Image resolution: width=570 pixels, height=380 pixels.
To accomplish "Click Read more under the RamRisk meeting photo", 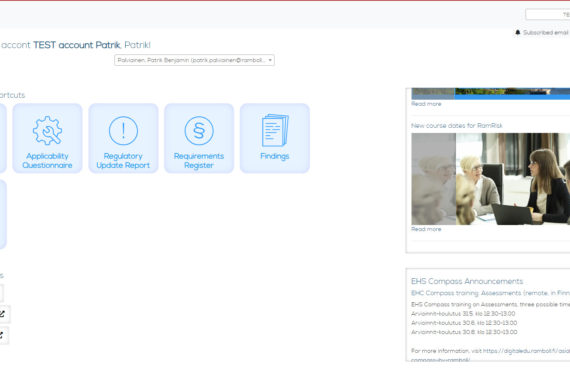I will pyautogui.click(x=426, y=229).
